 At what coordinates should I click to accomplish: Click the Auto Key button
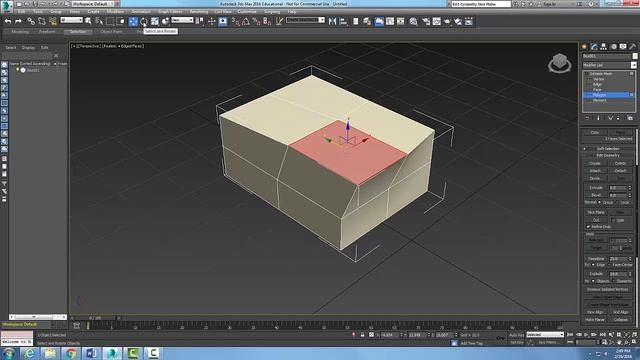pos(516,335)
